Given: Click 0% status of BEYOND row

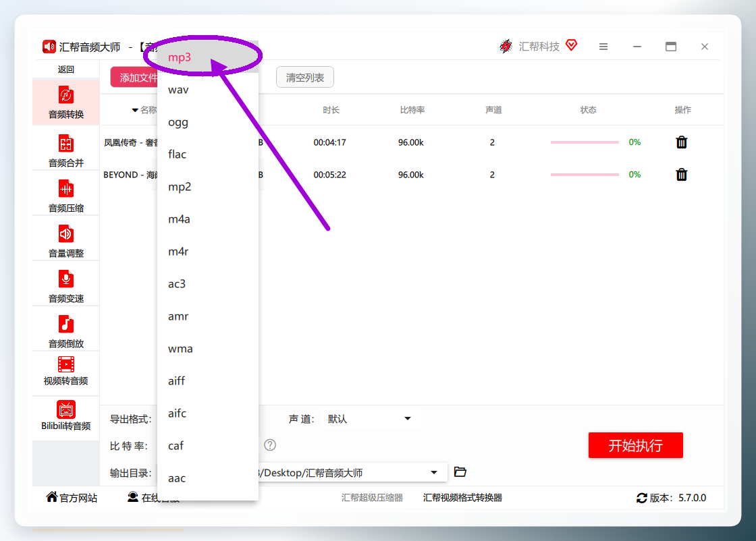Looking at the screenshot, I should click(x=634, y=175).
